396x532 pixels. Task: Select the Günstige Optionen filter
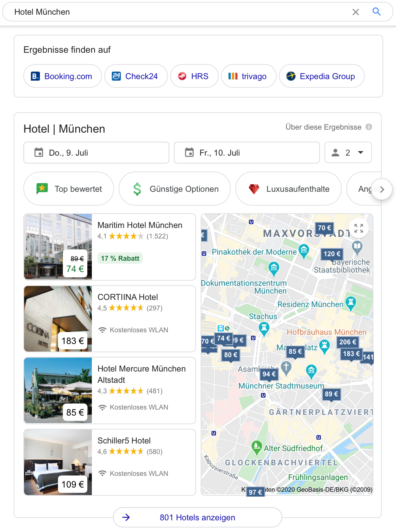175,189
